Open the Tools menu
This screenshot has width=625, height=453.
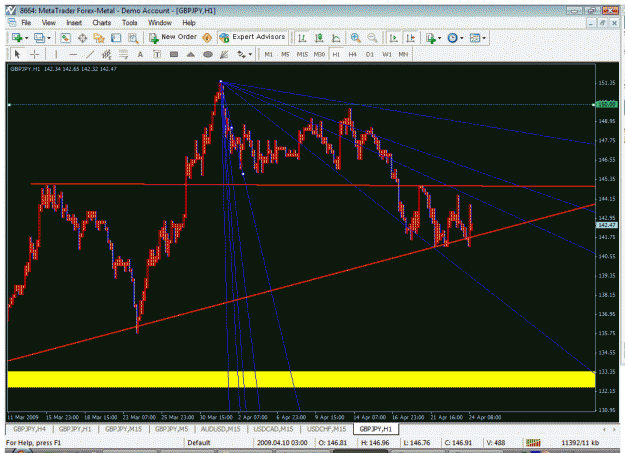point(130,23)
